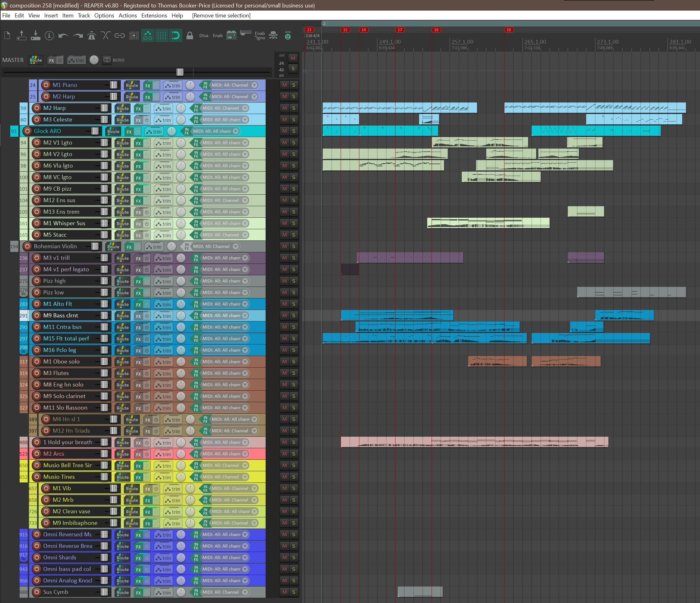Click Route button on MASTER track

35,60
